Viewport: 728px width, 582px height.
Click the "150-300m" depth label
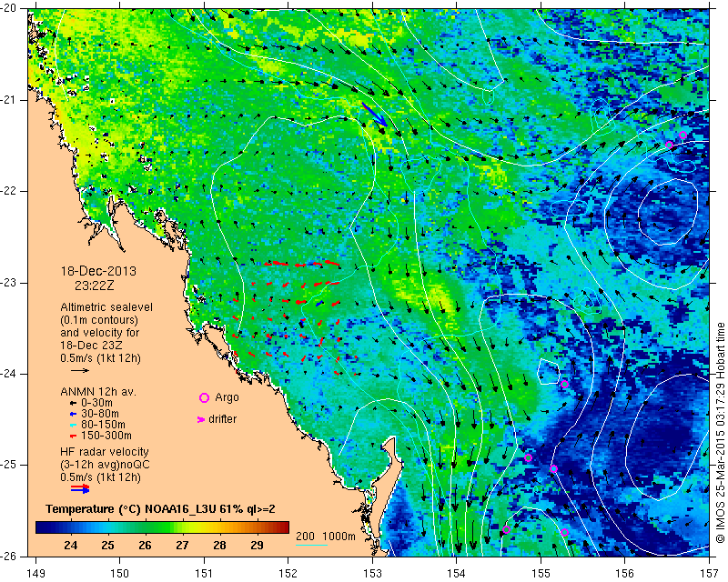[106, 436]
